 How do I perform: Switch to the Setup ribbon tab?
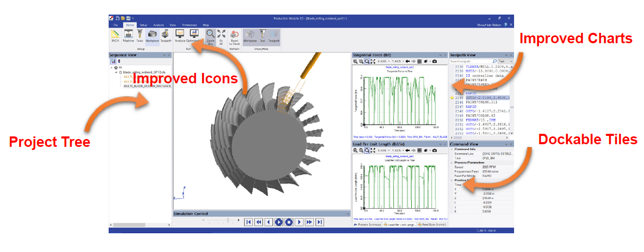point(143,25)
